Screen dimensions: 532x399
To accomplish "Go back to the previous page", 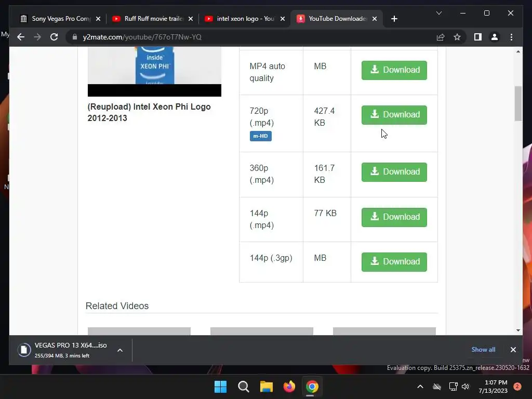I will pyautogui.click(x=21, y=37).
